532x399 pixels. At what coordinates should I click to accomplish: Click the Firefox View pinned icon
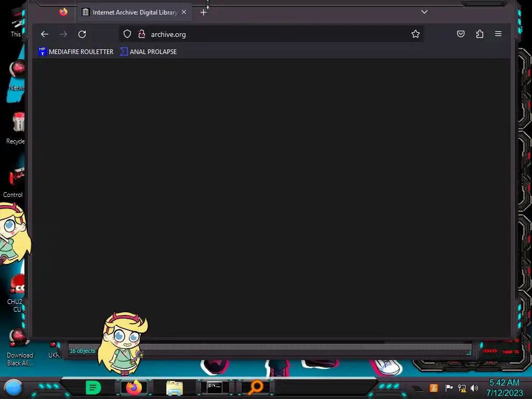63,12
